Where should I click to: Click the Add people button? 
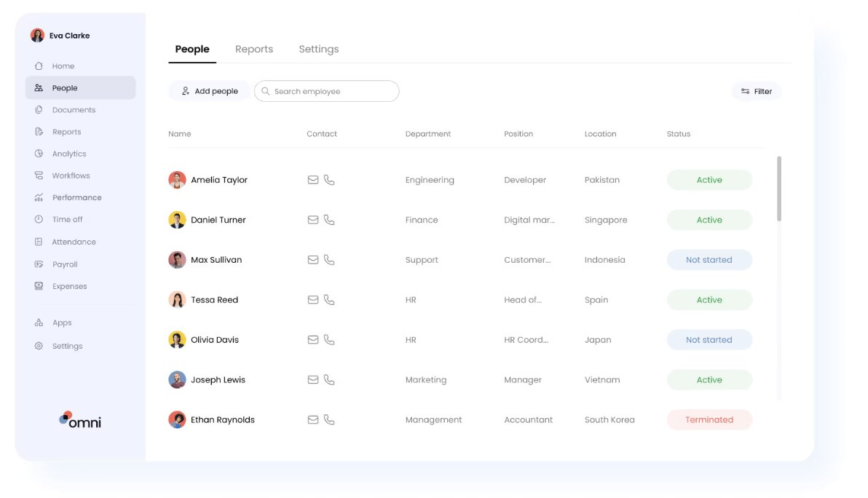coord(210,92)
